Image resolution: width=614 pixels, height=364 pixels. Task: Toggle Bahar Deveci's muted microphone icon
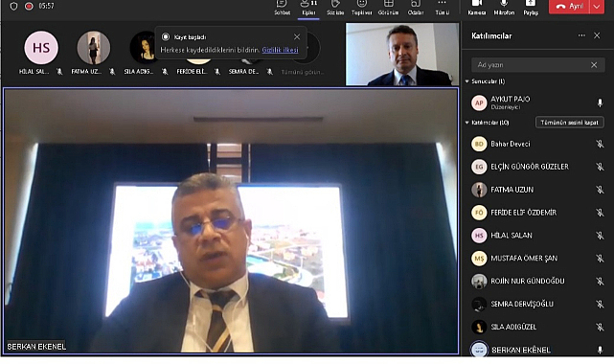[x=600, y=144]
